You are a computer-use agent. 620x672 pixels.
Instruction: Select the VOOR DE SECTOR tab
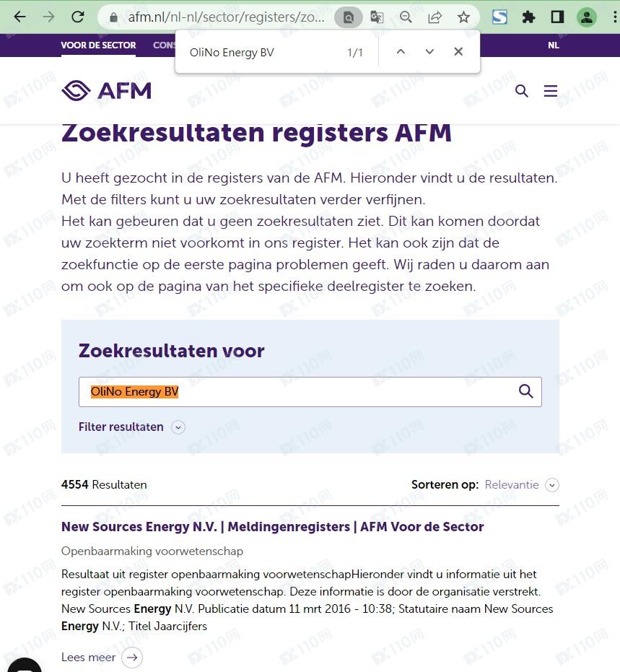click(98, 45)
